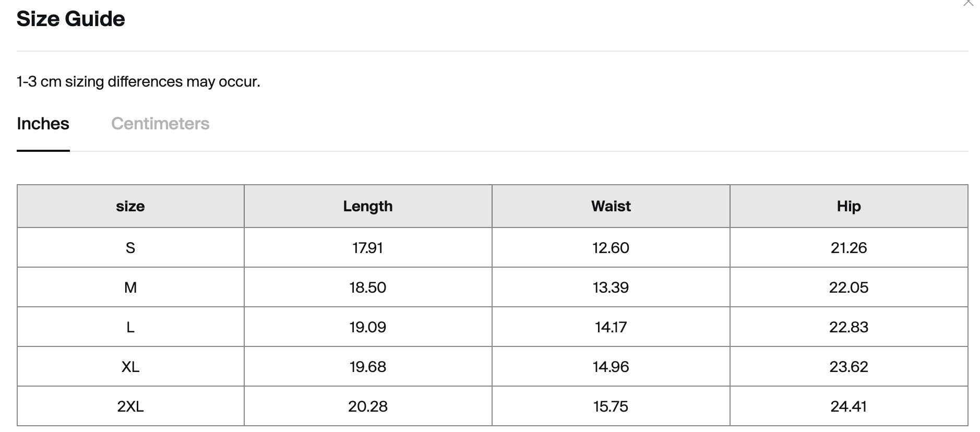This screenshot has height=432, width=980.
Task: Click the Size Guide heading
Action: coord(71,19)
